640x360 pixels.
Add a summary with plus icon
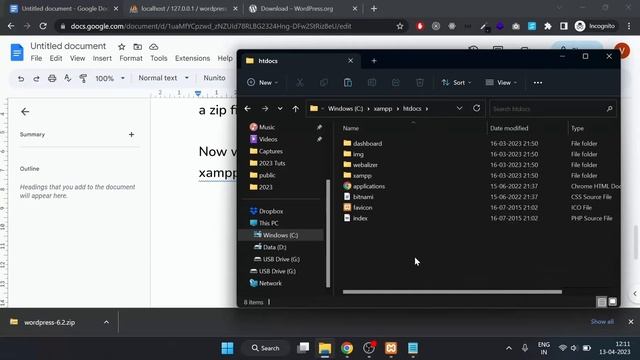click(131, 134)
